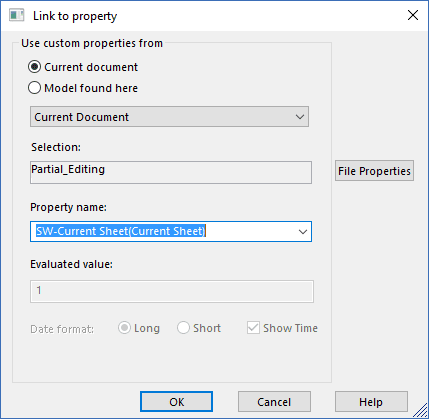Expand the Property name list arrow
The width and height of the screenshot is (429, 419).
click(303, 232)
